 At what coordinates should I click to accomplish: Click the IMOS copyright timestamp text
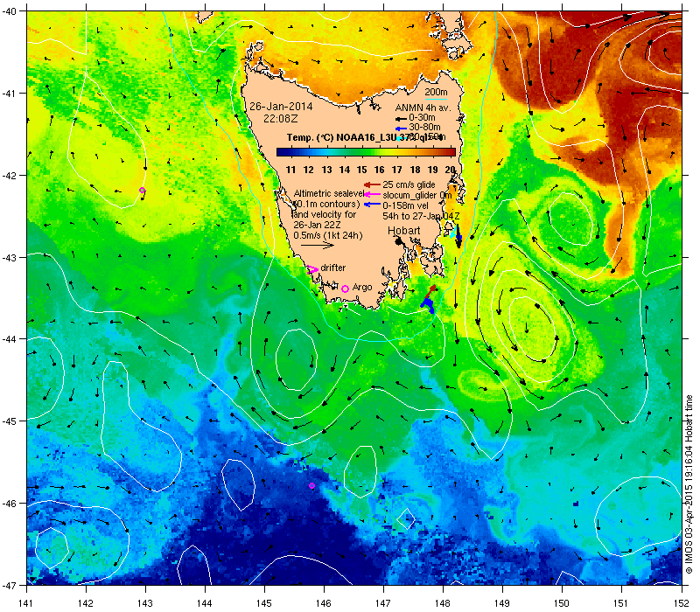tap(689, 485)
